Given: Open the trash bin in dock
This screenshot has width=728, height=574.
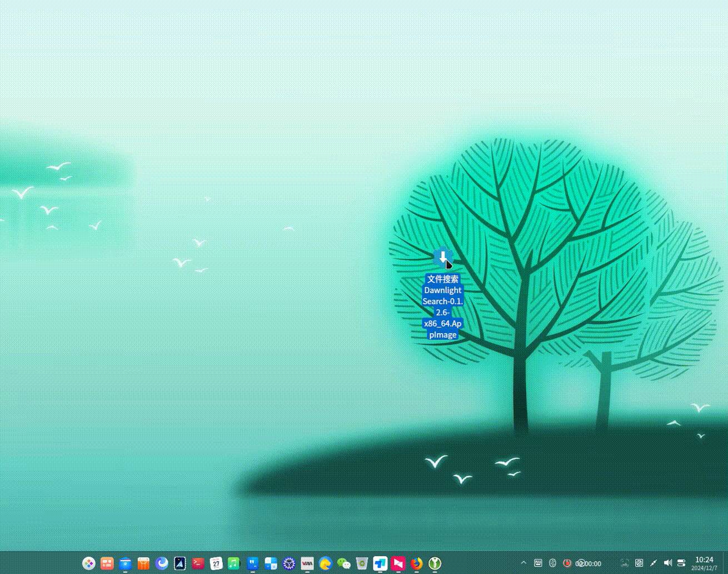Looking at the screenshot, I should [x=362, y=563].
